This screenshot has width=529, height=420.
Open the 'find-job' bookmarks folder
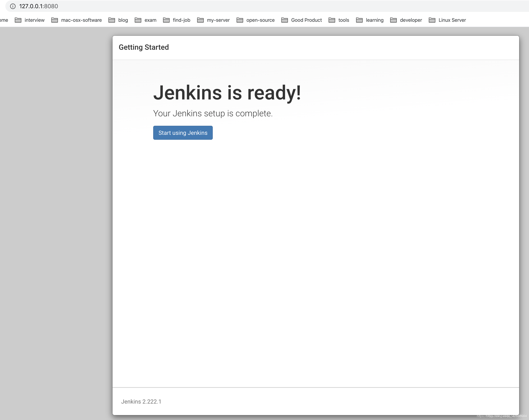click(181, 20)
